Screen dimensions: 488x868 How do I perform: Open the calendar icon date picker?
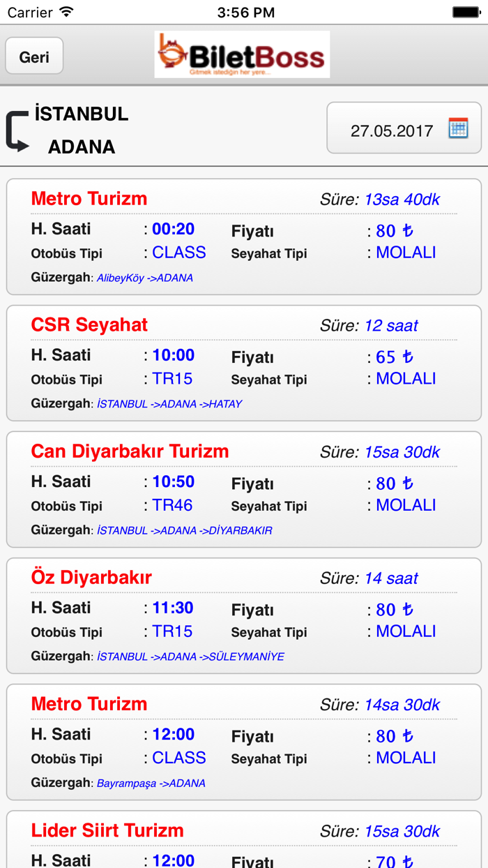(458, 128)
